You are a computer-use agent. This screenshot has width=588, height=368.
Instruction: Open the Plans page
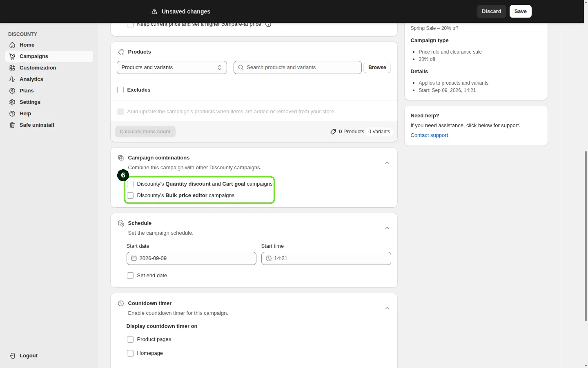[x=49, y=91]
